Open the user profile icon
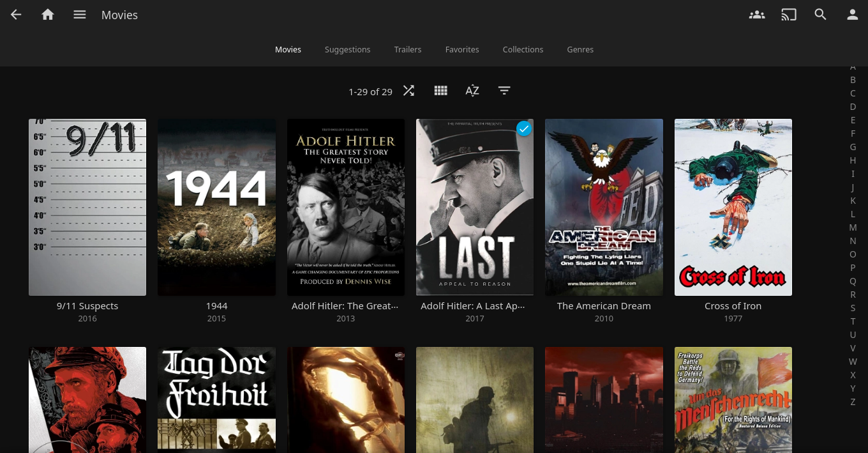Screen dimensions: 868x453 pos(853,15)
